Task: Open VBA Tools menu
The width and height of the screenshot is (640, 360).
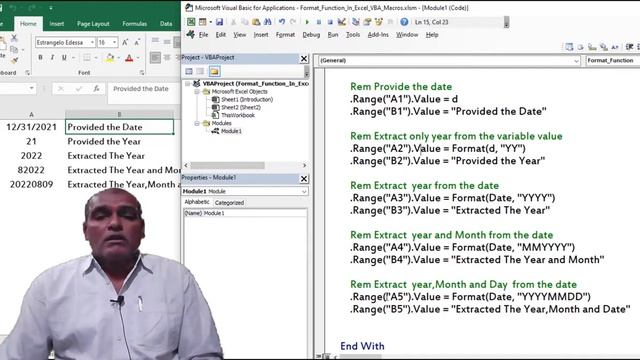Action: [x=353, y=35]
